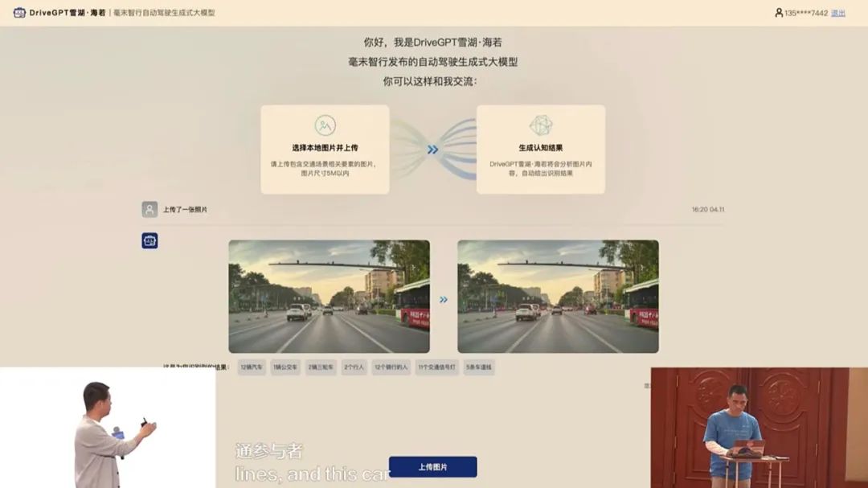Image resolution: width=868 pixels, height=488 pixels.
Task: Click the user account profile icon
Action: click(779, 12)
